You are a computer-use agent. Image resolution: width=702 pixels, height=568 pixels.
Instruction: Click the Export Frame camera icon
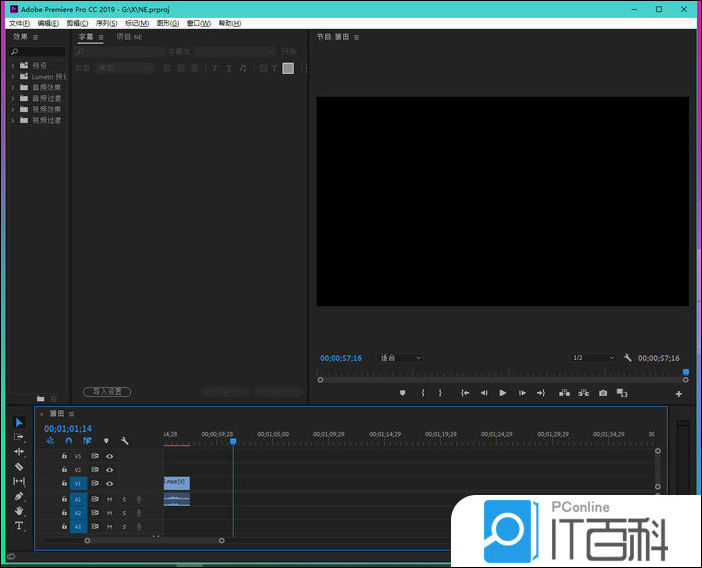602,393
